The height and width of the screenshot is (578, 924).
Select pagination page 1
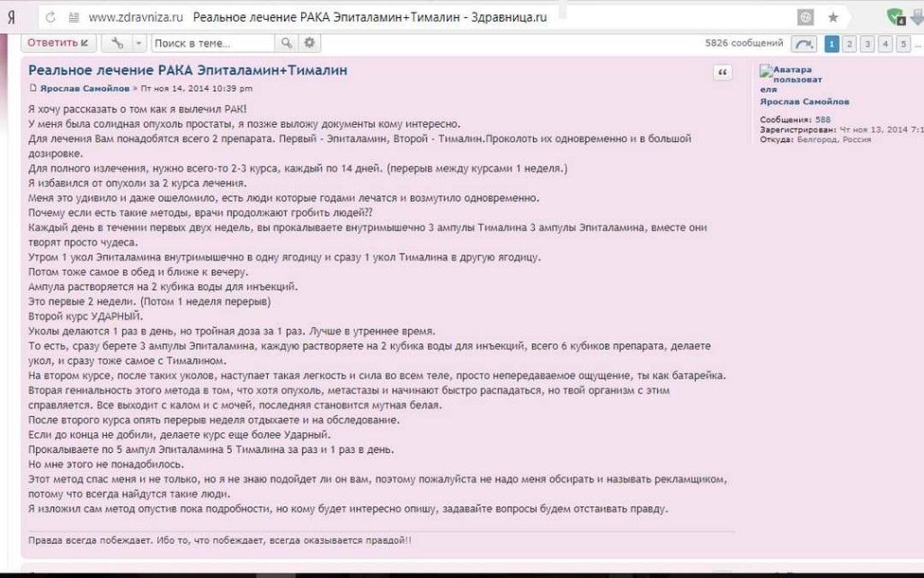coord(831,44)
